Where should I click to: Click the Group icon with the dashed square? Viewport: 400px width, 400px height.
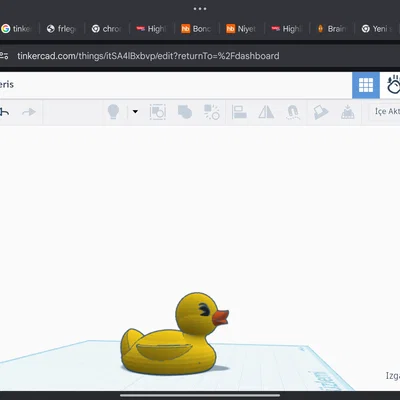click(x=158, y=112)
